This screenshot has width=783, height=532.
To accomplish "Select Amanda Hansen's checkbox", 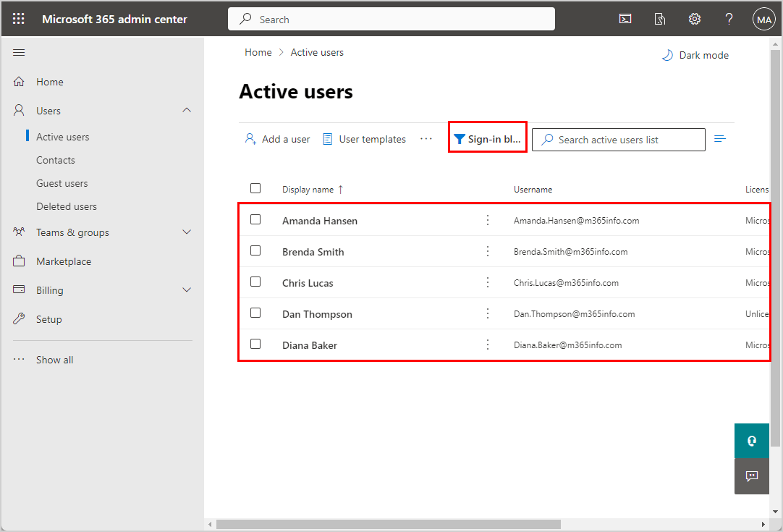I will tap(255, 219).
